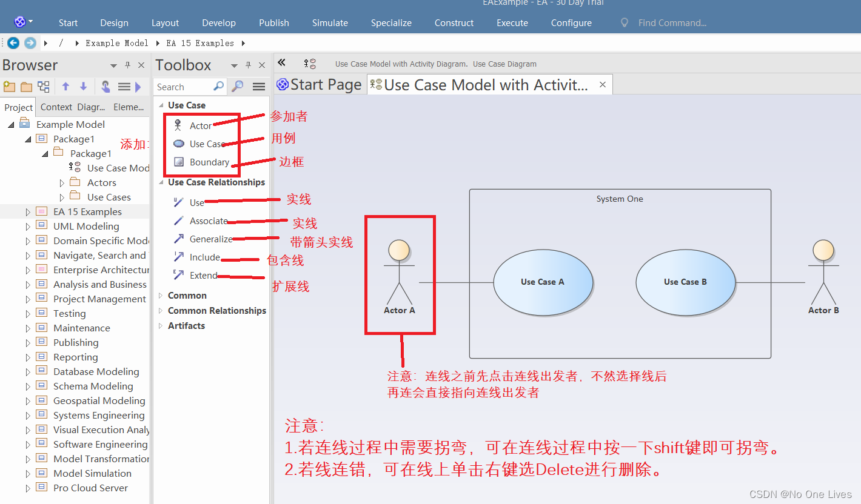861x504 pixels.
Task: Move the item up with the up arrow
Action: point(65,87)
